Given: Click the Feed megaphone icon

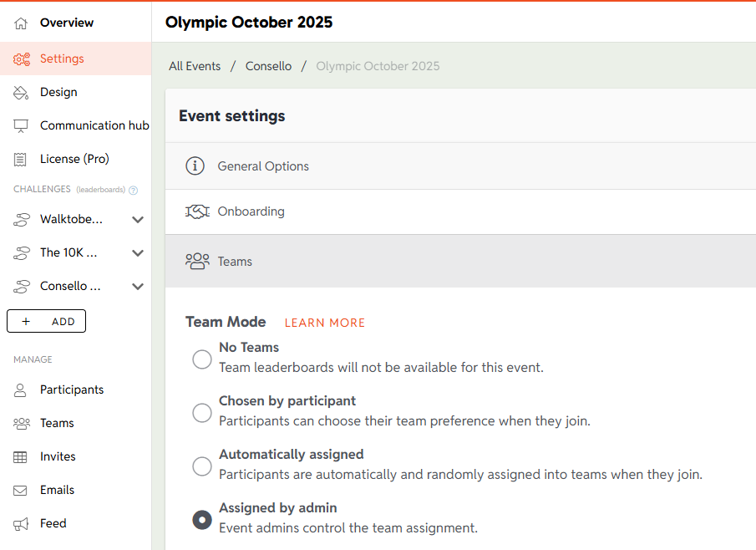Looking at the screenshot, I should point(22,523).
